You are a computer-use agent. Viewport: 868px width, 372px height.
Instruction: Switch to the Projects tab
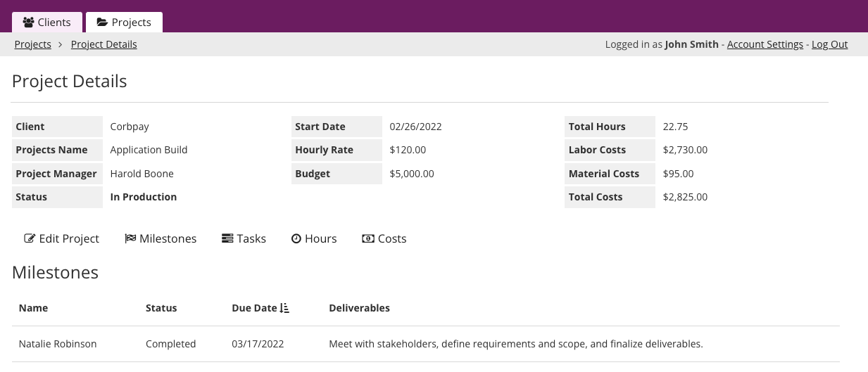tap(124, 23)
